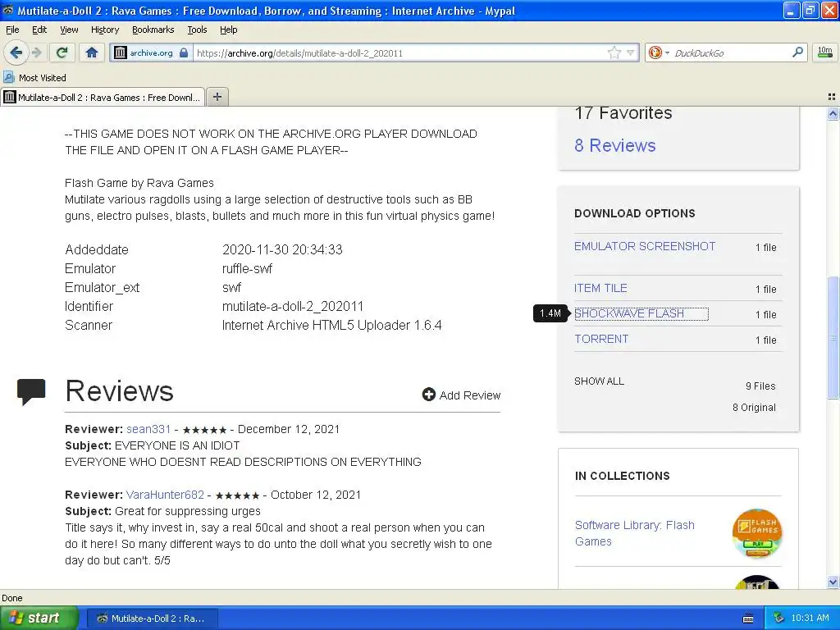Screen dimensions: 840x630
Task: Select the Mutilate-a-Doll 2 browser tab
Action: click(103, 97)
